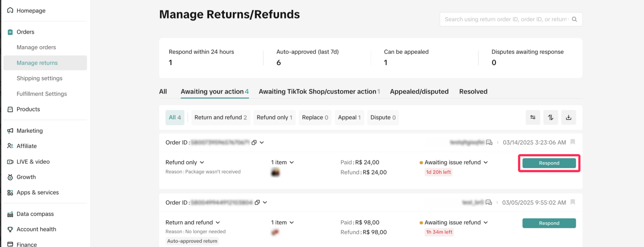
Task: Open the Awaiting issue refund status dropdown
Action: [x=455, y=162]
